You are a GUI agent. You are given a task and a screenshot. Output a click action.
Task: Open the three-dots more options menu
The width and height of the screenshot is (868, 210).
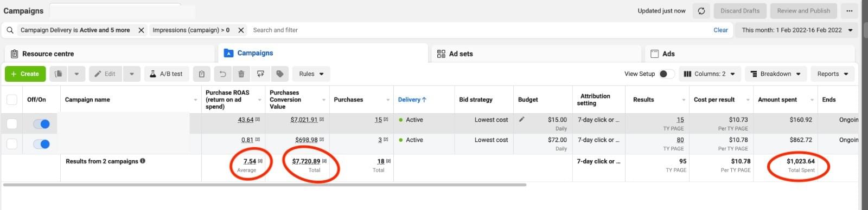pos(849,11)
